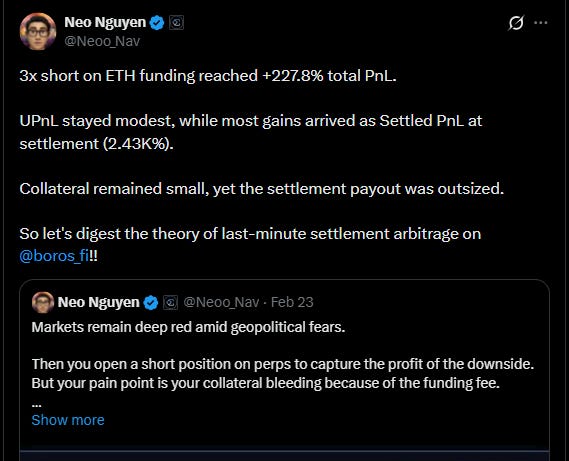Click the affiliate badge next to the top verified checkmark
Screen dimensions: 569x461
(176, 23)
